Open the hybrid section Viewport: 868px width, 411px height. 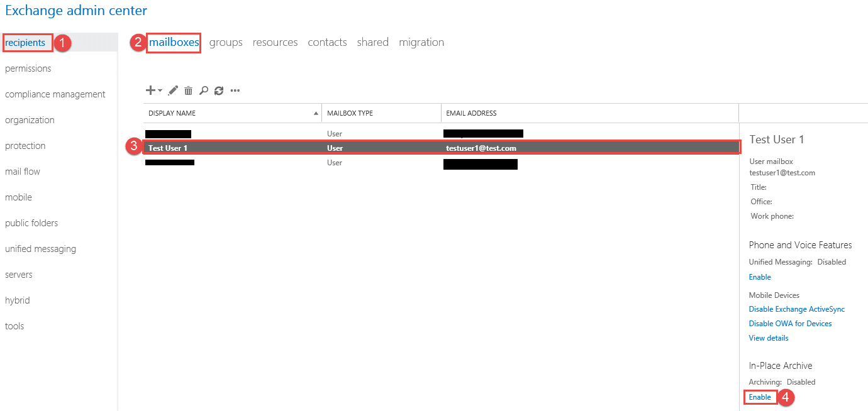click(x=18, y=300)
